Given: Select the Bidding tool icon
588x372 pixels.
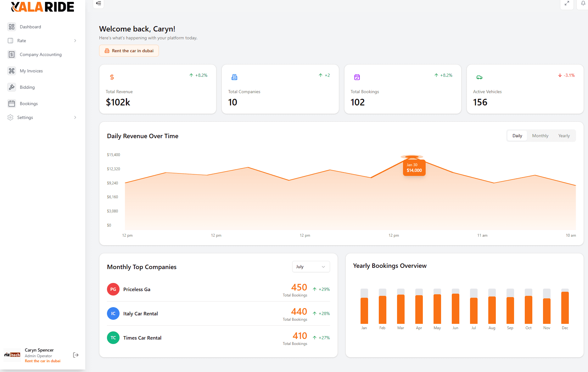Looking at the screenshot, I should 12,87.
